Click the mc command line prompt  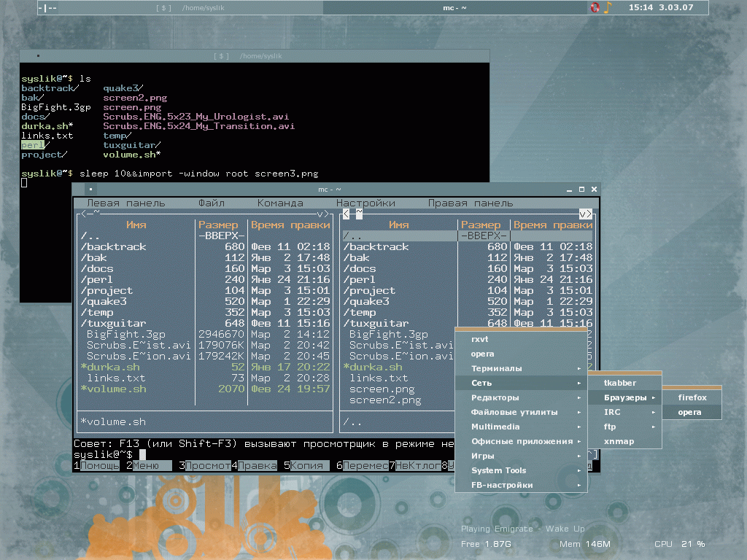point(103,455)
